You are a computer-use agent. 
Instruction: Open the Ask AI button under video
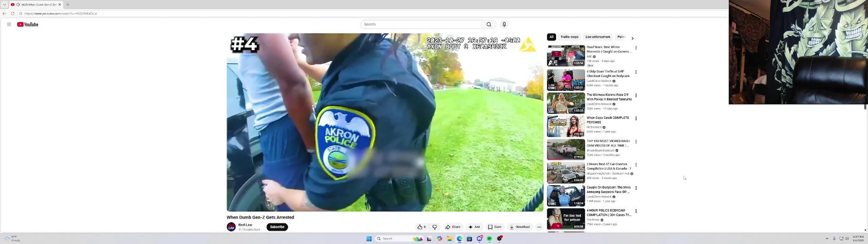[x=474, y=227]
